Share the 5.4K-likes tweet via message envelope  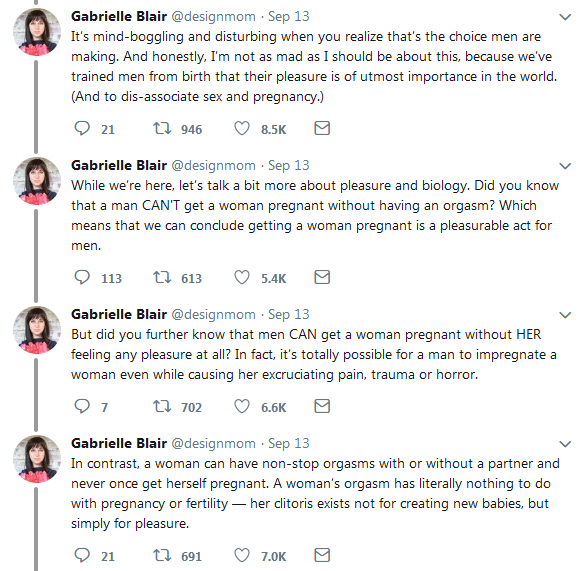click(x=322, y=277)
